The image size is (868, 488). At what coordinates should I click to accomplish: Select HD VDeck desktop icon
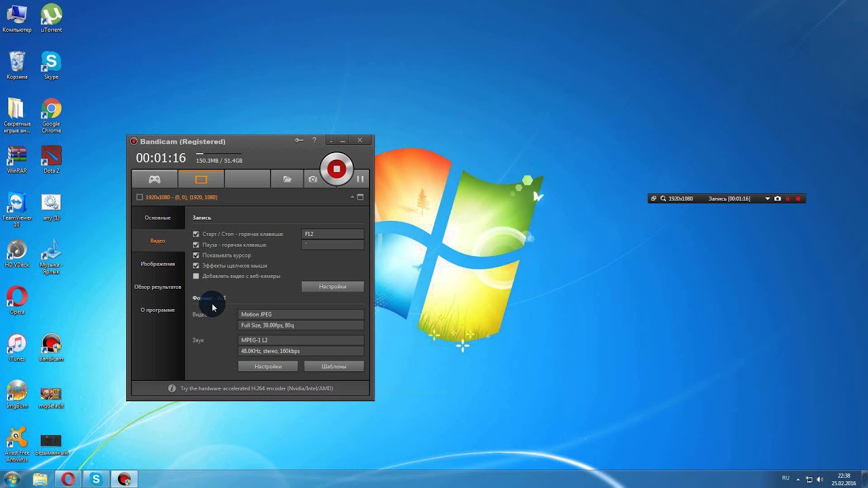pos(17,253)
